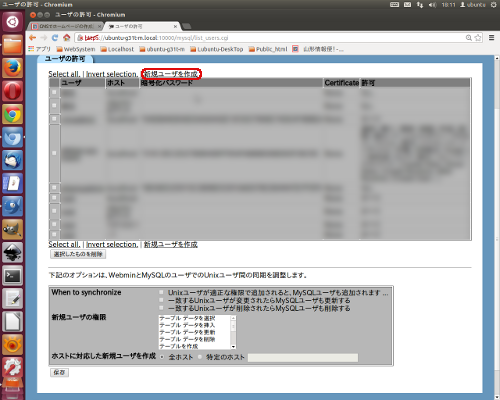The width and height of the screenshot is (500, 400).
Task: Open Inkscape from the dock
Action: click(12, 252)
